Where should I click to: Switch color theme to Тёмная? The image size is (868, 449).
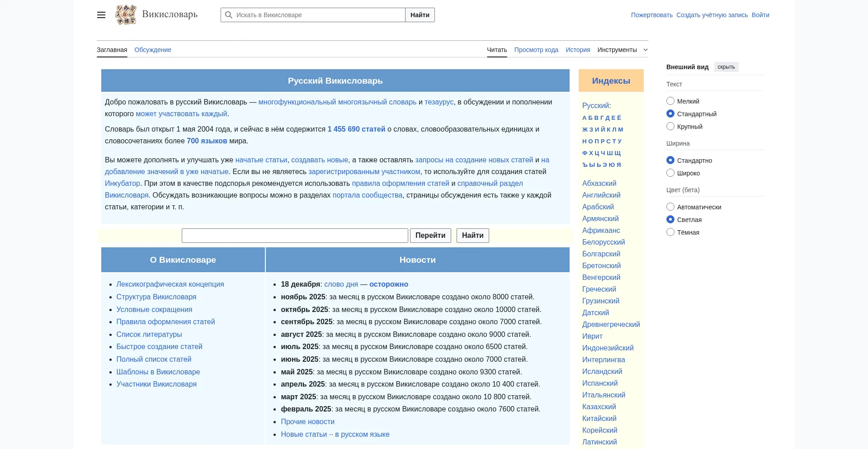point(670,232)
